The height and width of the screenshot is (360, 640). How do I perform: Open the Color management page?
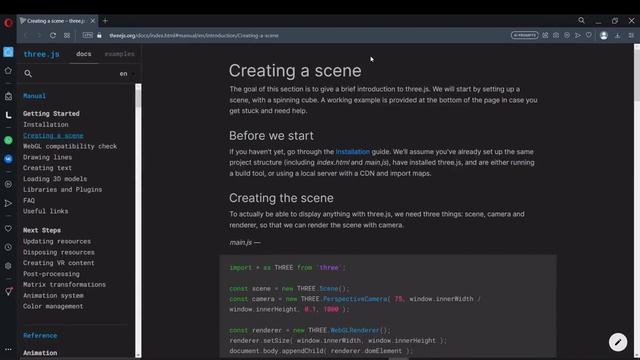click(53, 306)
